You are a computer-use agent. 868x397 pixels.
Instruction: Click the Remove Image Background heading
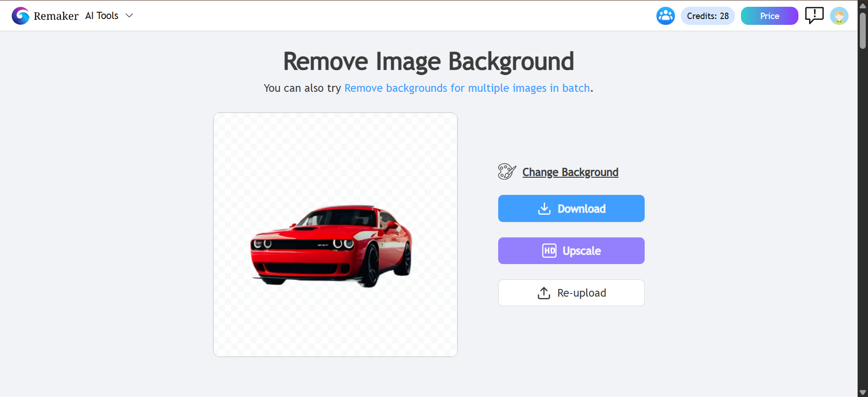[429, 61]
